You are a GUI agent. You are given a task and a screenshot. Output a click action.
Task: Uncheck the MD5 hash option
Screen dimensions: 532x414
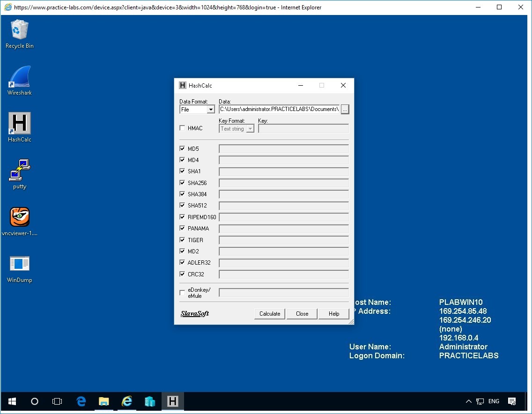[182, 148]
